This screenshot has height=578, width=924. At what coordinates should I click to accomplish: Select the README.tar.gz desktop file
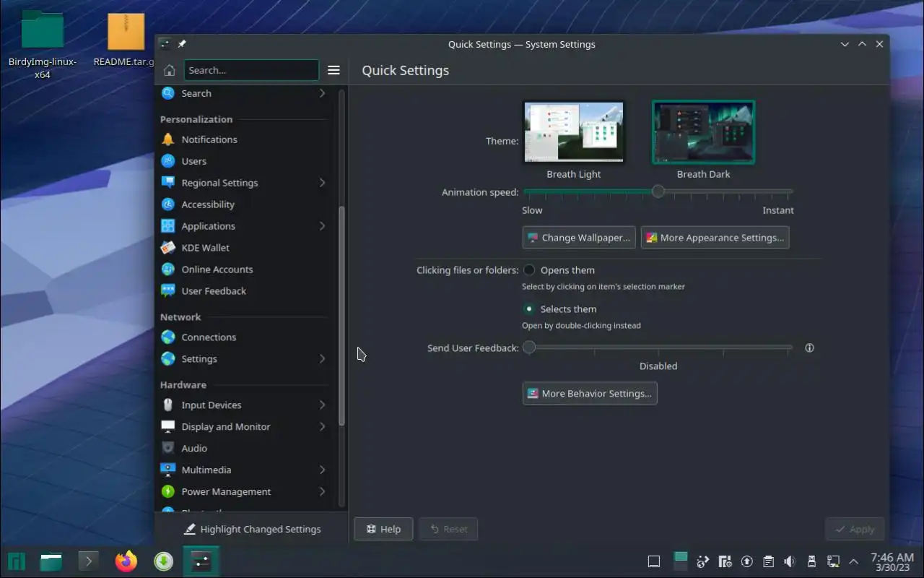click(126, 40)
